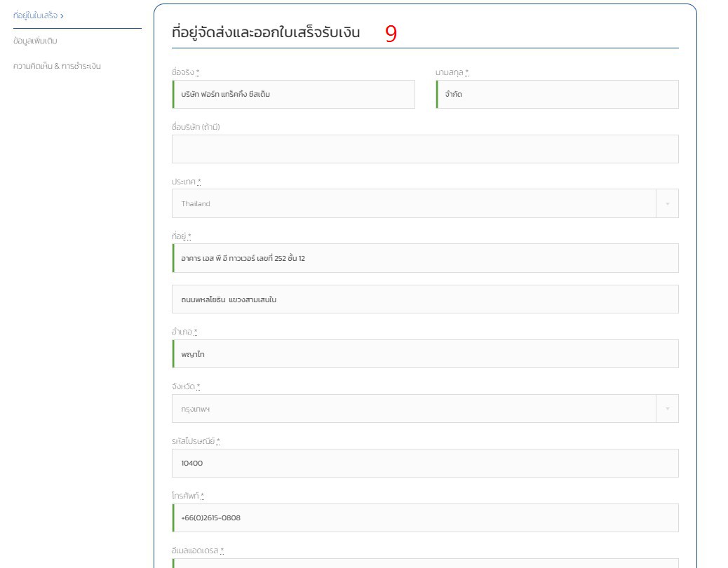Screen dimensions: 728x568
Task: Go to ข้อมูลเพิ่มเติม step in sidebar
Action: (x=35, y=41)
